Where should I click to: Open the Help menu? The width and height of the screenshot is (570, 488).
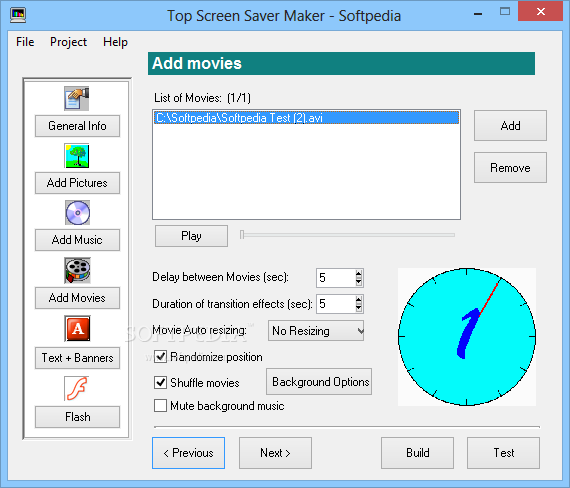click(115, 42)
